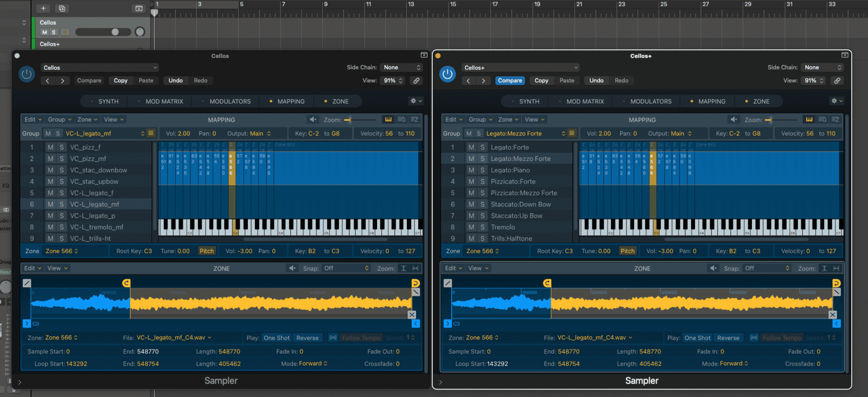
Task: Select the VC_stac_downbow group row
Action: tap(98, 170)
